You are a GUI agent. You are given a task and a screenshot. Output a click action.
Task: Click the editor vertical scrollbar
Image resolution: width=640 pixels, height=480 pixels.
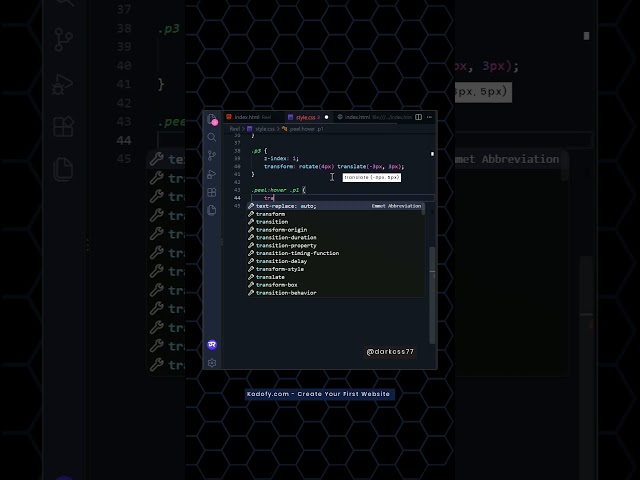coord(432,295)
